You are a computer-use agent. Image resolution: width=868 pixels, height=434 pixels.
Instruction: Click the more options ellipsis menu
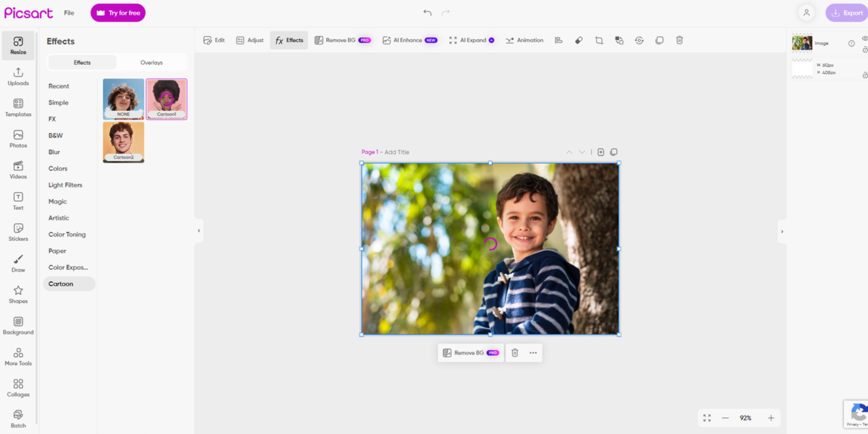click(x=533, y=353)
